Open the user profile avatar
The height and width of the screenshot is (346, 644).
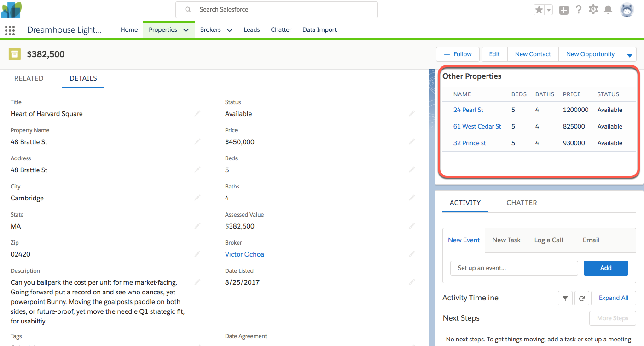(x=627, y=10)
